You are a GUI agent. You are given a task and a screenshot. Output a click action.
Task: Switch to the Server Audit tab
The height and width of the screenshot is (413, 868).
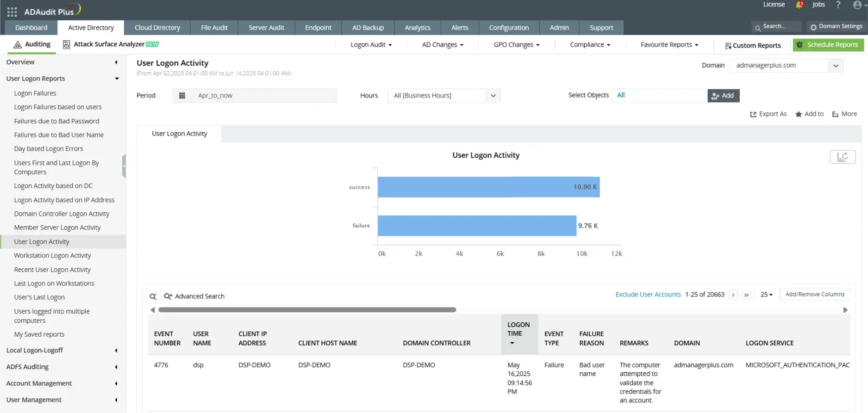266,28
